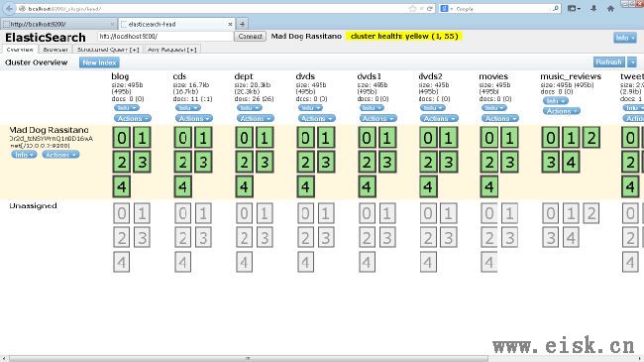
Task: Click the search magnifier in Google box
Action: 555,8
